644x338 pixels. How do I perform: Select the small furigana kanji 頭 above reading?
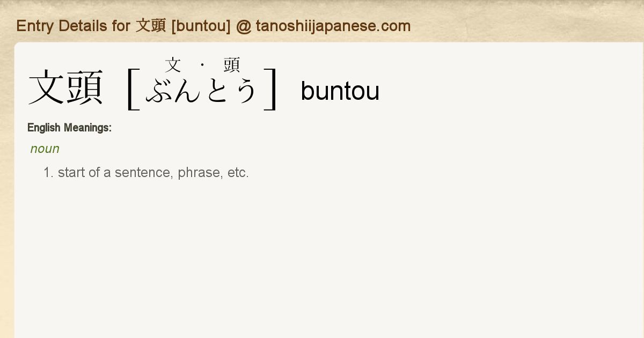tap(232, 65)
